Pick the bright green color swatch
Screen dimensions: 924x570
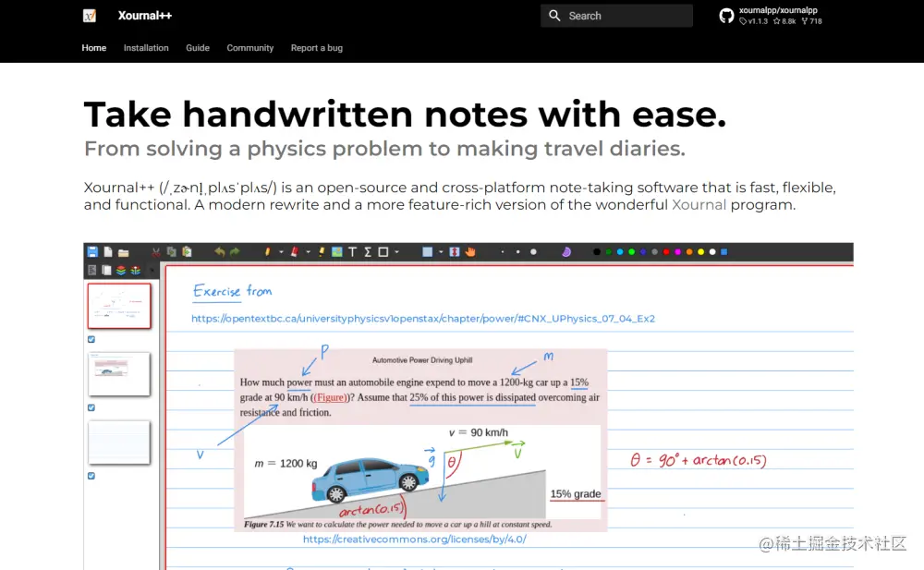tap(631, 251)
